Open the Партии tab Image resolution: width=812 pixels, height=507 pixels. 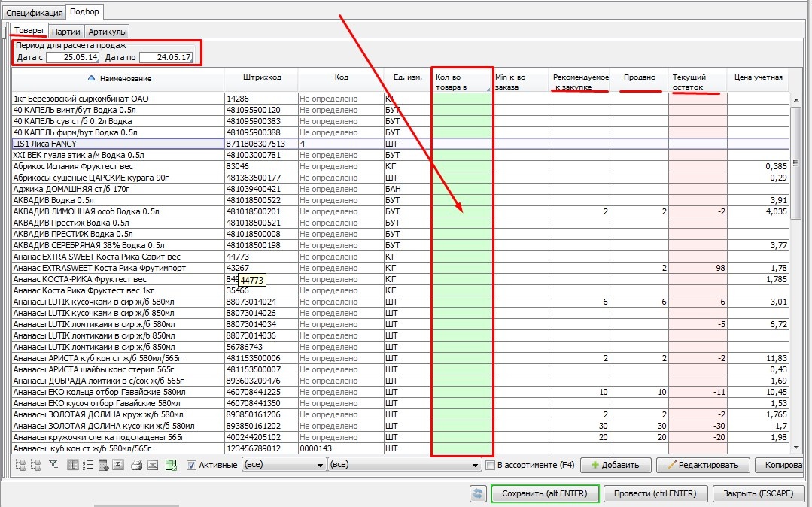point(66,32)
